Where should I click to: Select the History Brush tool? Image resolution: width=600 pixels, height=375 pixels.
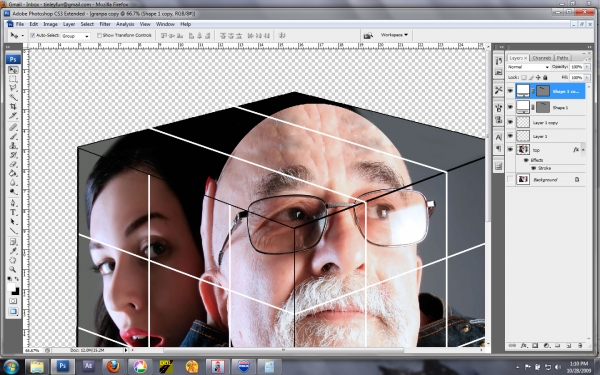point(13,155)
